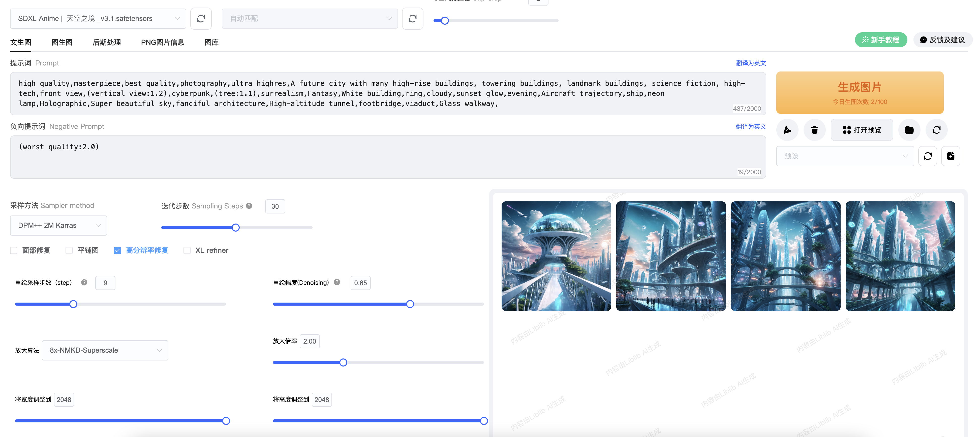
Task: Click refresh icon beside 自动匹配 dropdown
Action: point(412,19)
